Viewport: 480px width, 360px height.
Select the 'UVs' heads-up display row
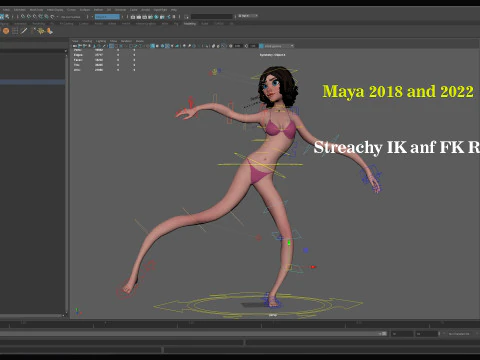pos(104,70)
